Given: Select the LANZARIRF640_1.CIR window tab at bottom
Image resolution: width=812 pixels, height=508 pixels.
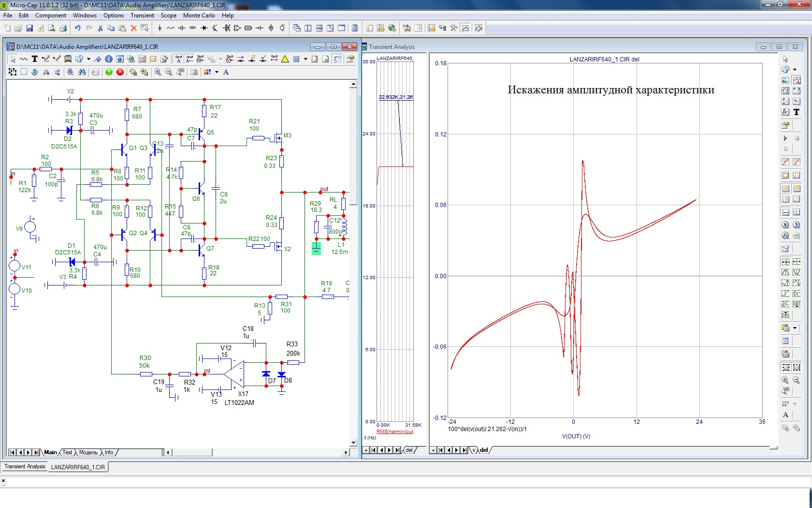Looking at the screenshot, I should point(78,467).
